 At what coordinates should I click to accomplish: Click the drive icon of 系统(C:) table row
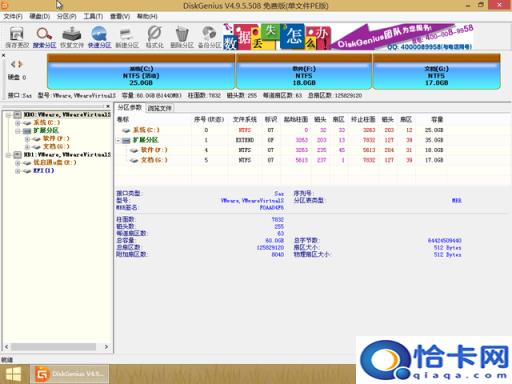(126, 130)
